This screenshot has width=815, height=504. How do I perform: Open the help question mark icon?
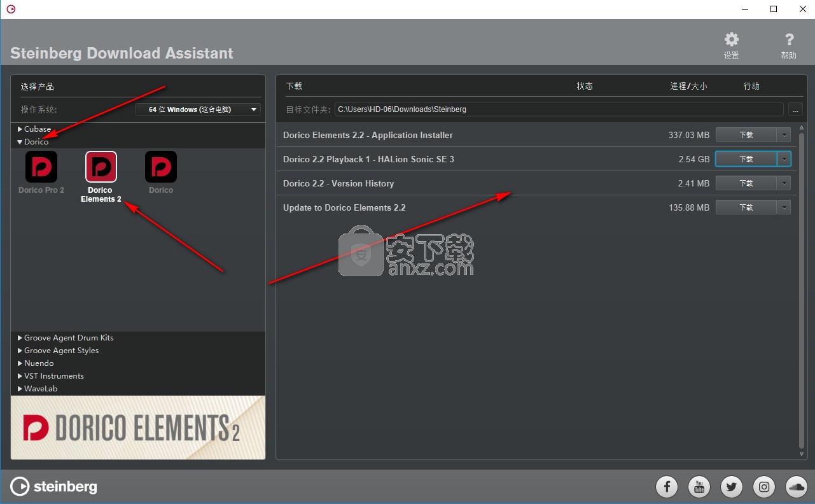[x=789, y=39]
